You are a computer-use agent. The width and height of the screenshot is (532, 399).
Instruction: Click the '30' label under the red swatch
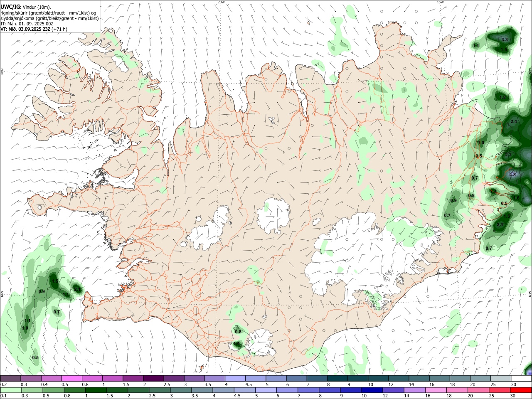(514, 396)
